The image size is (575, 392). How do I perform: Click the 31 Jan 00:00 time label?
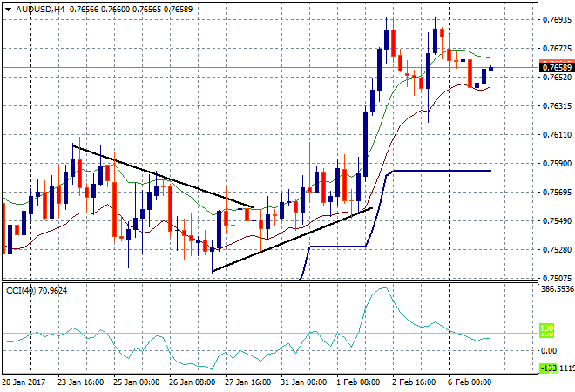[x=304, y=382]
